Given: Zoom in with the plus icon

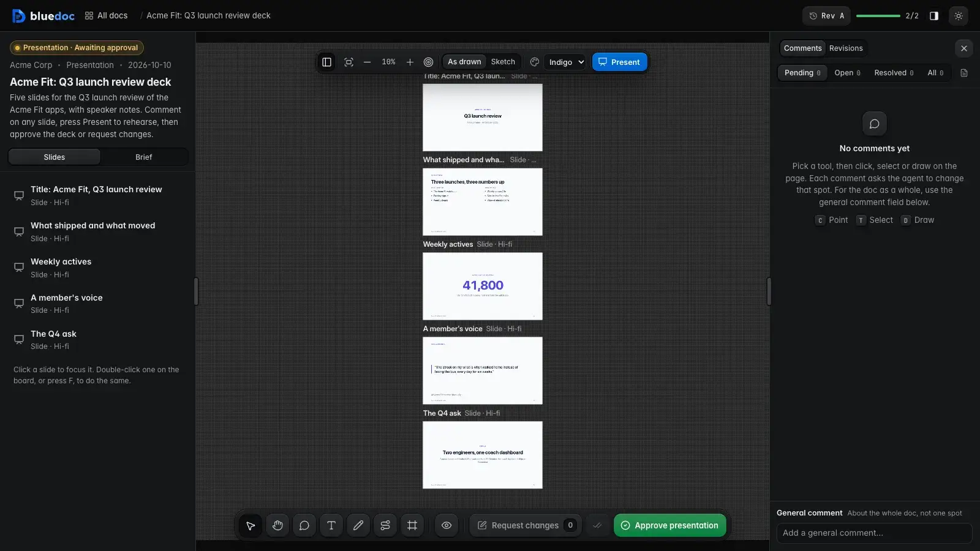Looking at the screenshot, I should click(x=410, y=62).
